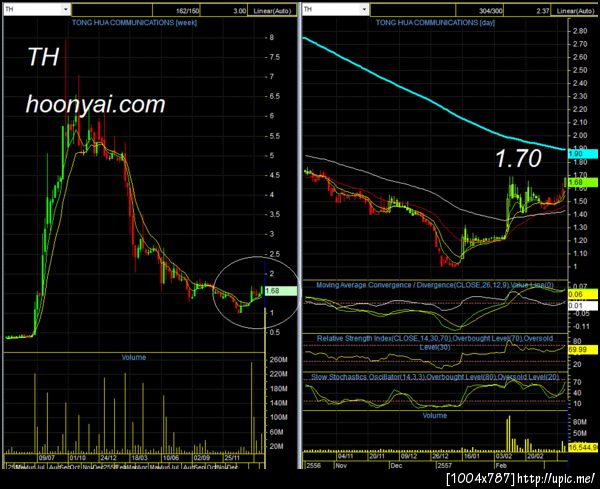Click the 20/02 date on daily time axis
Screen dimensions: 600x489
tap(535, 456)
